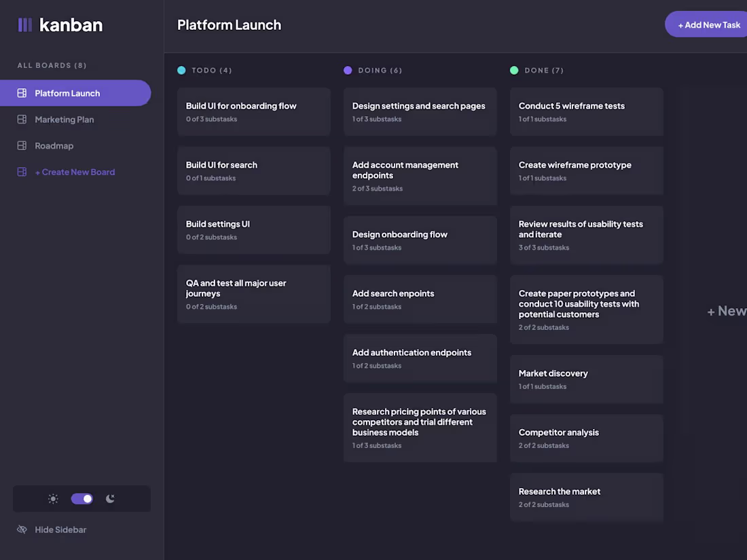Click the board icon next to Marketing Plan
Viewport: 747px width, 560px height.
click(21, 119)
